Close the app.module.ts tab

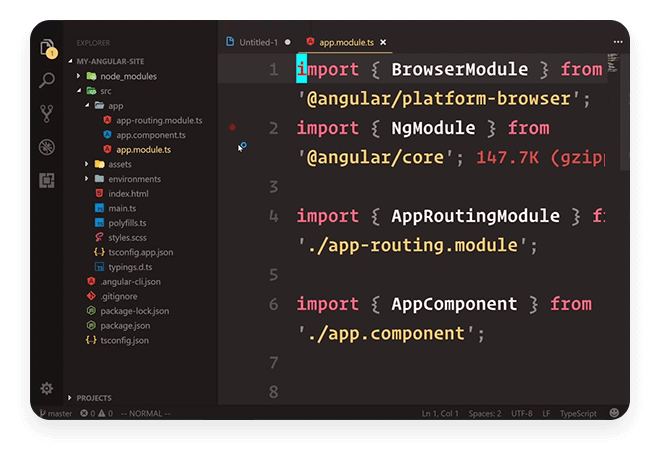pyautogui.click(x=383, y=42)
